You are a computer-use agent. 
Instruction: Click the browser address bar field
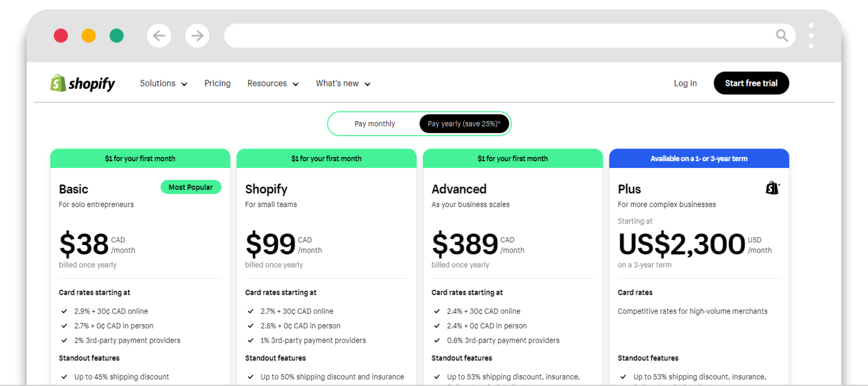[x=510, y=36]
